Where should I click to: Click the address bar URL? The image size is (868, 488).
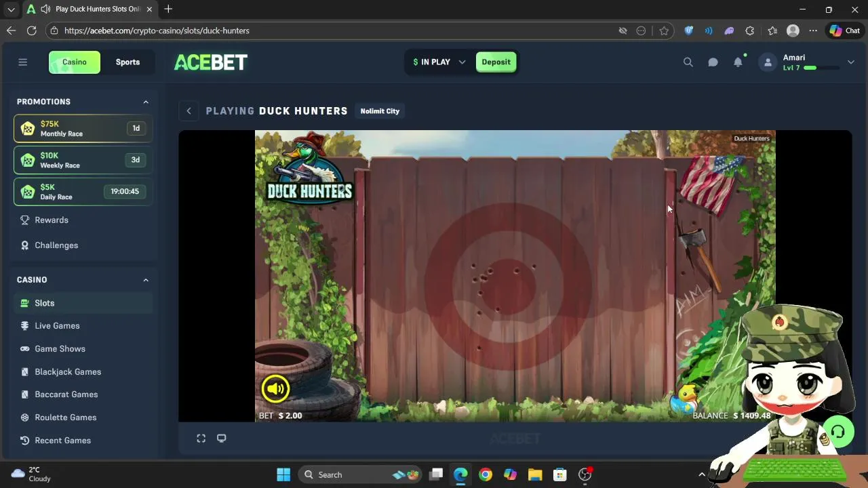point(157,30)
